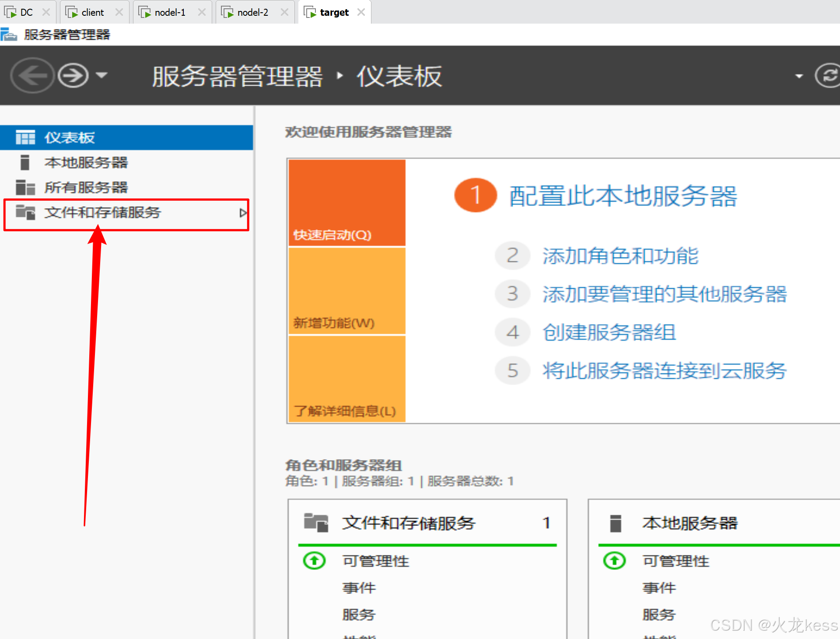This screenshot has height=639, width=840.
Task: Select the 新增功能(W) tile
Action: pyautogui.click(x=346, y=291)
